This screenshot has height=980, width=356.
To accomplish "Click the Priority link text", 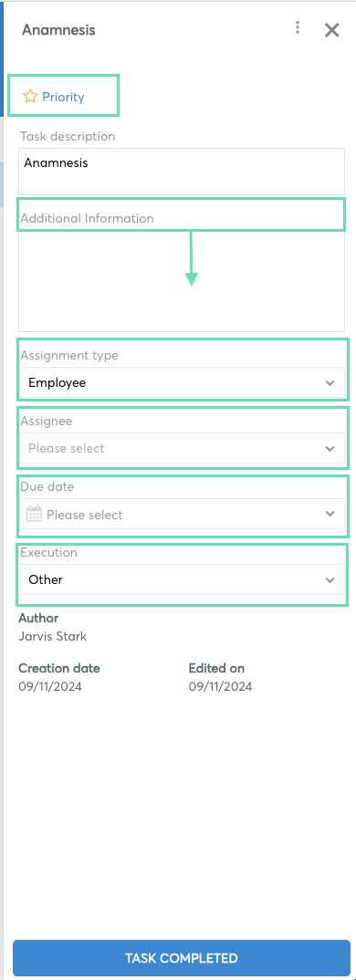I will [63, 97].
